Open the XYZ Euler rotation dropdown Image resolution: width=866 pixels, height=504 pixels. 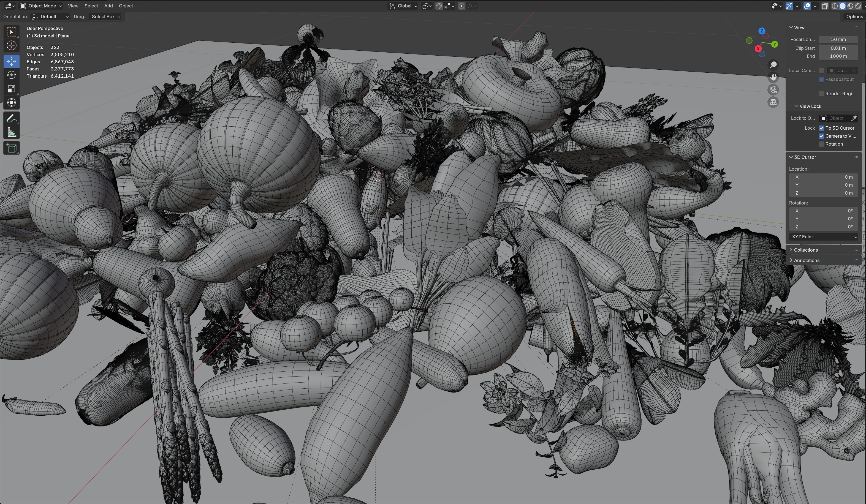823,237
